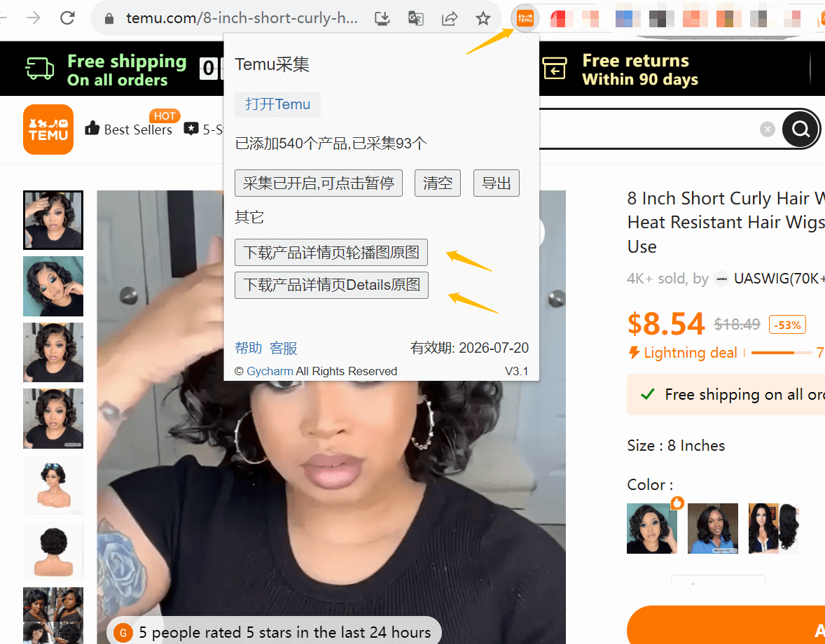Click the 有效期: 2026-07-20 text
The image size is (825, 644).
469,348
